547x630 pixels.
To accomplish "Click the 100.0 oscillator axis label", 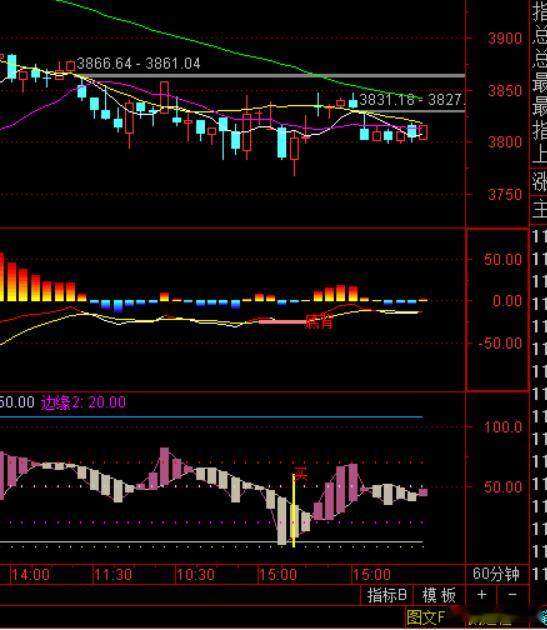I will (x=503, y=427).
